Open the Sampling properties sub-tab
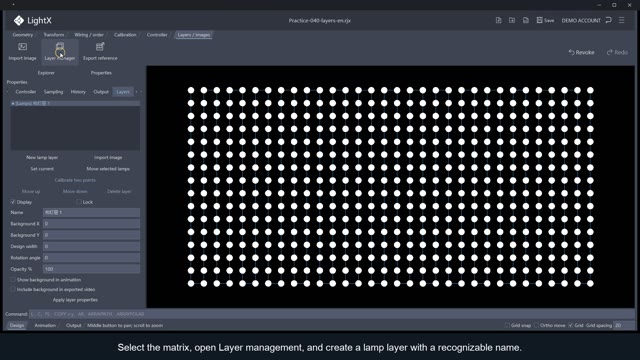The image size is (640, 360). pyautogui.click(x=53, y=92)
